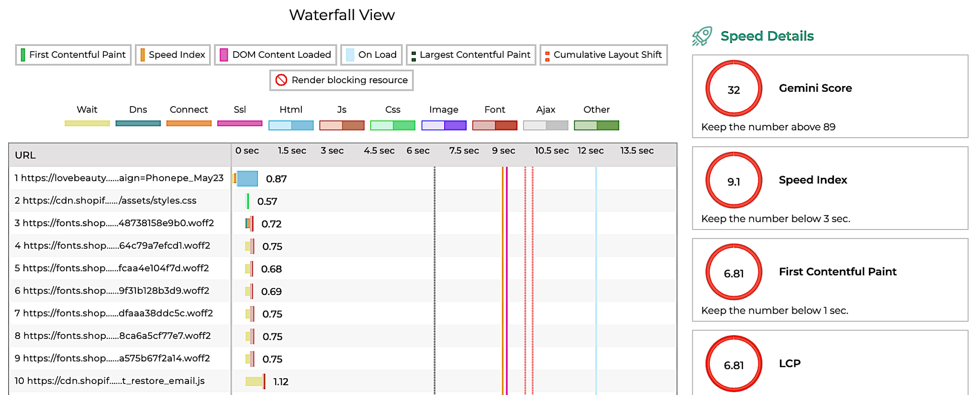Click the Image color swatch
Viewport: 980px width, 395px height.
point(444,125)
